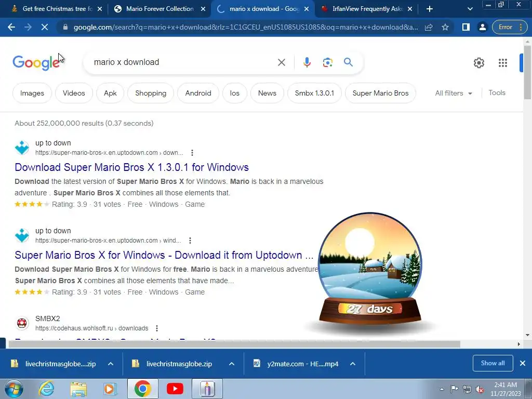Start voice search with the microphone
This screenshot has width=532, height=399.
(x=307, y=62)
